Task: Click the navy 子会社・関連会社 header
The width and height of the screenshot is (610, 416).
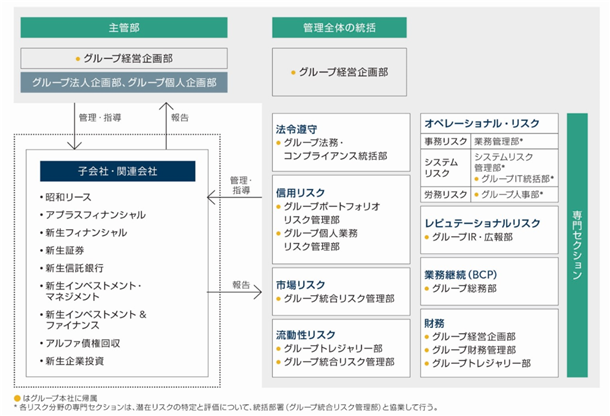Action: [x=117, y=171]
